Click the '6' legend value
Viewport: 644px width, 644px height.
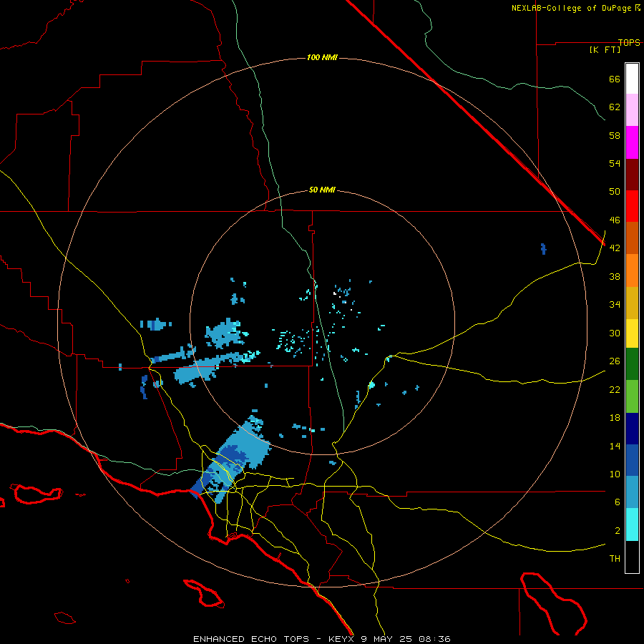[618, 502]
